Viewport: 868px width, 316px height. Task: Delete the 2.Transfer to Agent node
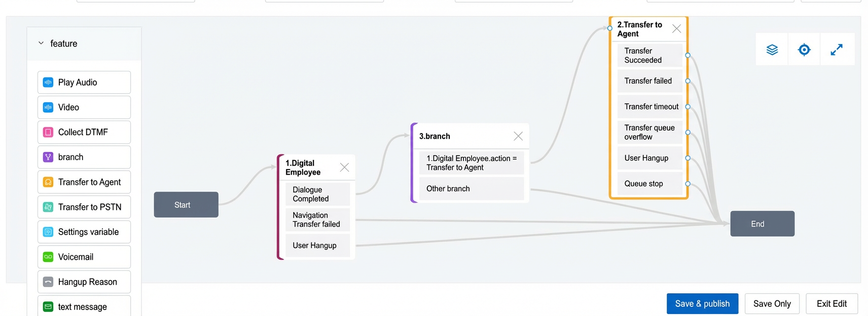(676, 29)
